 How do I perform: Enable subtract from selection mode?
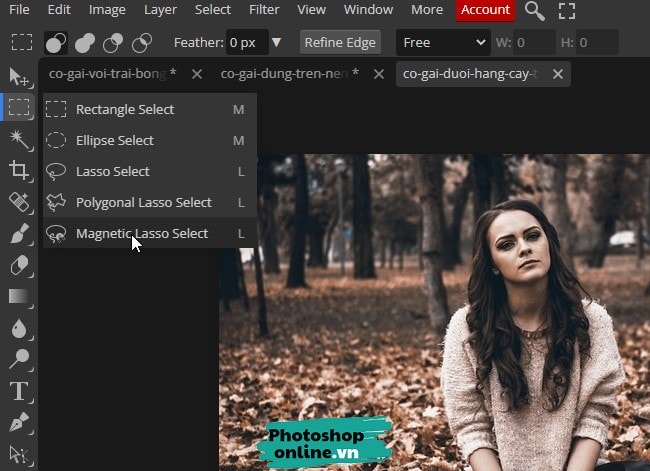(x=113, y=43)
